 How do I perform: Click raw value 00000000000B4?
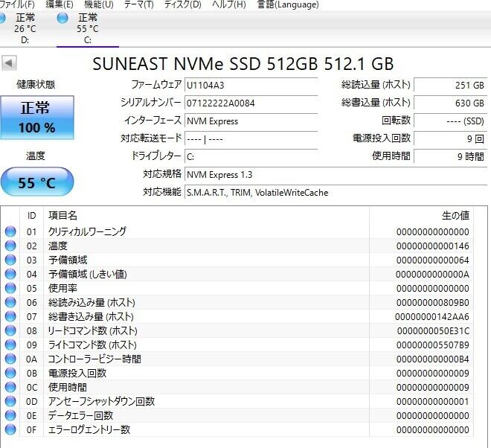pos(433,359)
